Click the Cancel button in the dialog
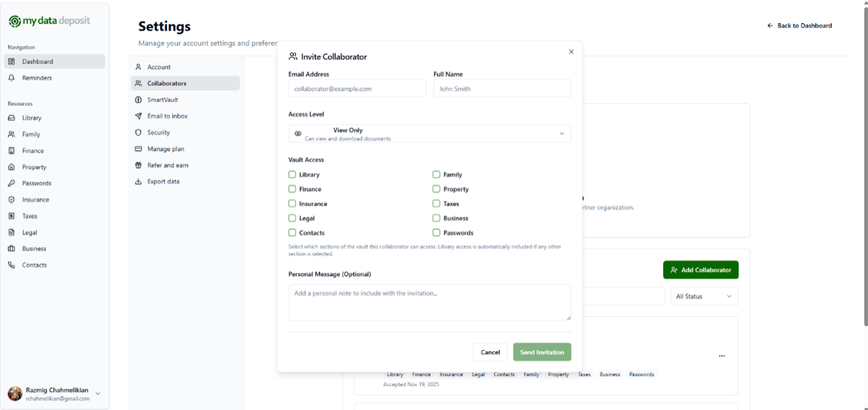Viewport: 868px width, 410px height. [x=490, y=352]
